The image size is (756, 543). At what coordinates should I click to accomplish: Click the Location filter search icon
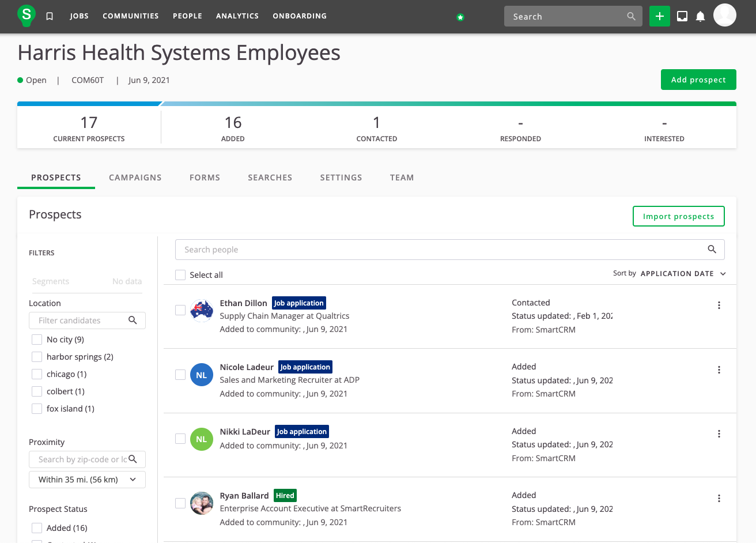click(x=133, y=320)
